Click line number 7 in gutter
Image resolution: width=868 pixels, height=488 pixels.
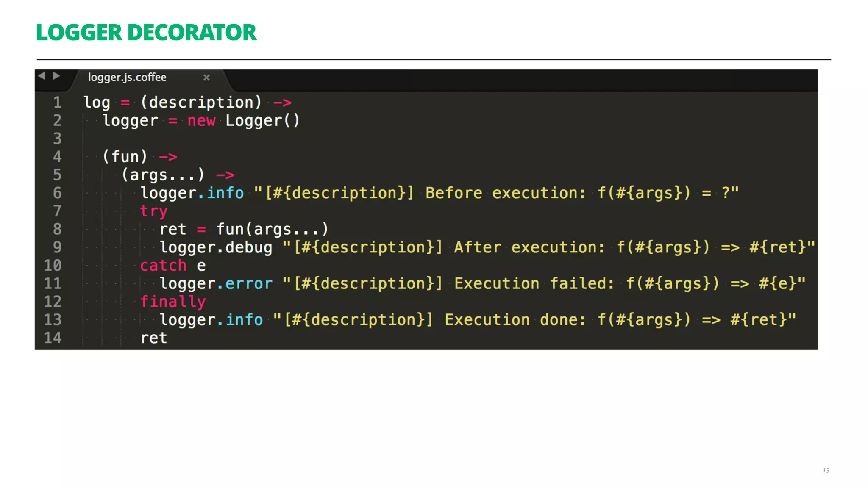pyautogui.click(x=57, y=211)
